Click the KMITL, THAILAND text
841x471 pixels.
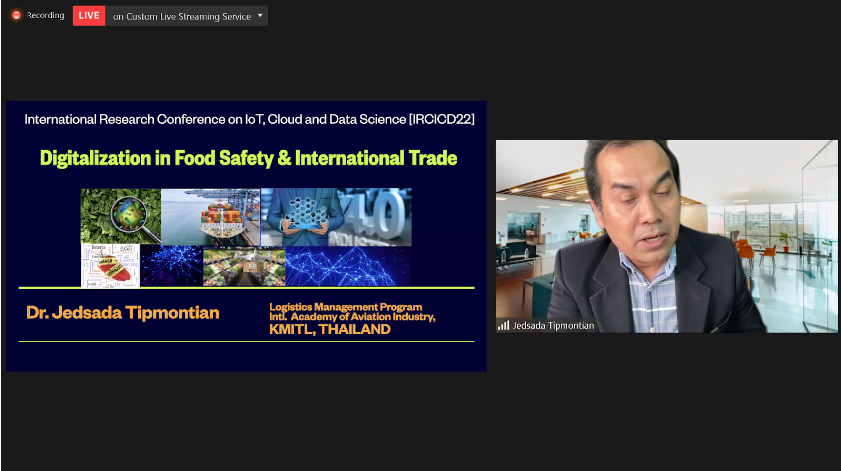click(x=329, y=329)
